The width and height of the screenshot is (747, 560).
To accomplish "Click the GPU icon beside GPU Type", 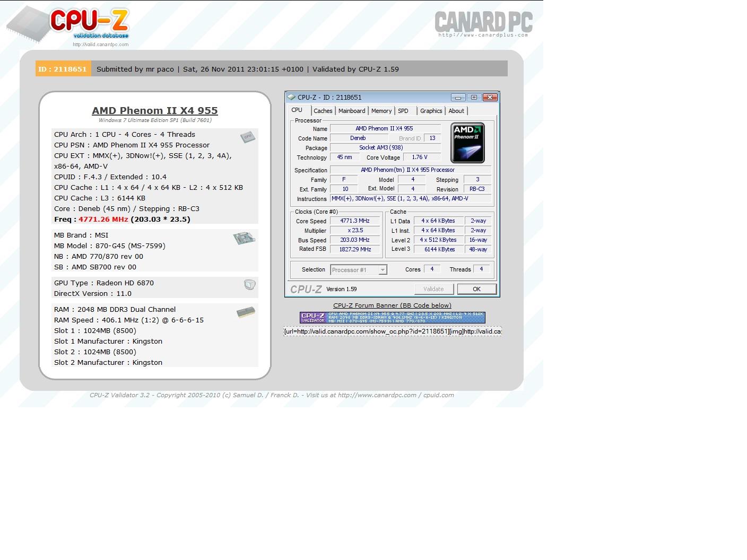I will pyautogui.click(x=249, y=285).
